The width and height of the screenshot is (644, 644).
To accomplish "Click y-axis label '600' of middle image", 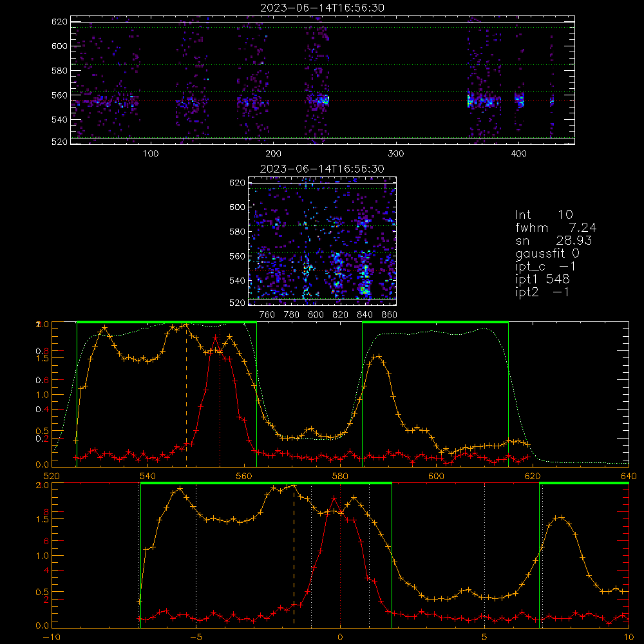I will click(237, 207).
